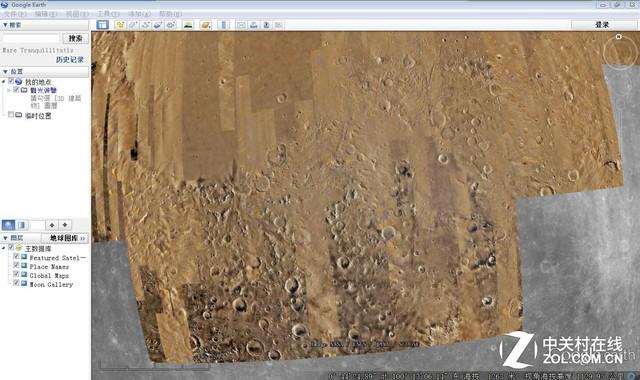Screen dimensions: 640x380
Task: Click the Add Polygon toolbar icon
Action: pos(133,25)
